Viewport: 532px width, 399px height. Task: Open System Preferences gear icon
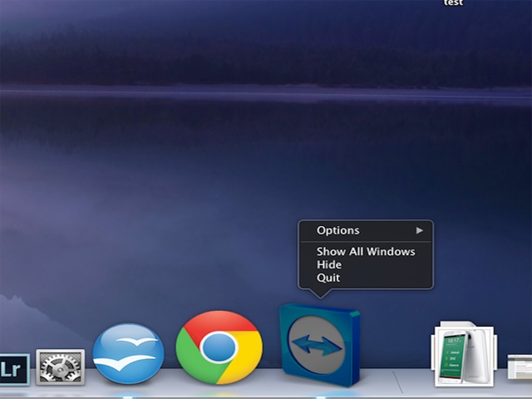click(61, 367)
